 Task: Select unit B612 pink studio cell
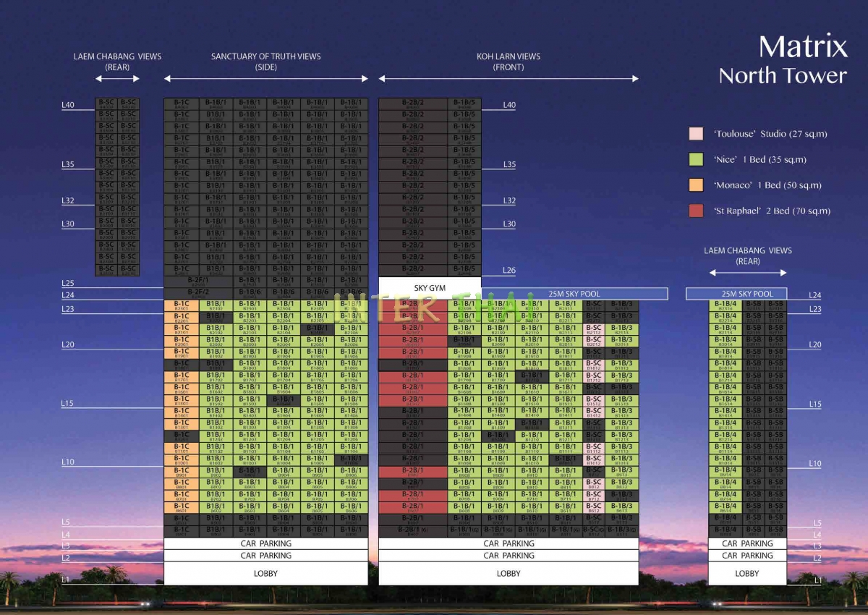click(x=593, y=507)
